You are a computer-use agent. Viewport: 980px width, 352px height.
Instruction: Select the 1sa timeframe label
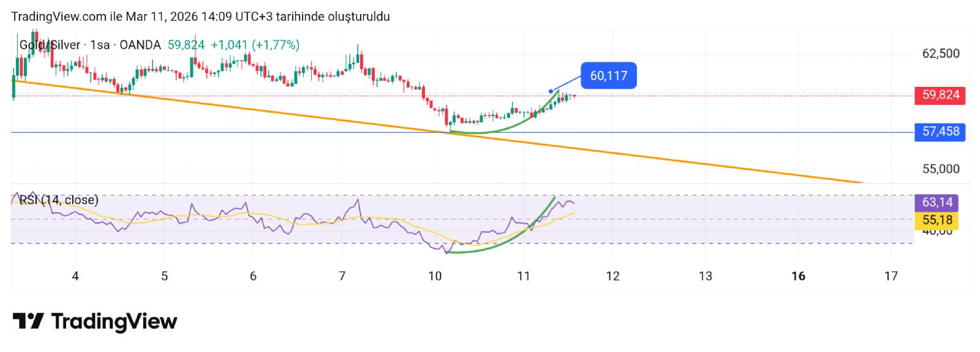[100, 45]
